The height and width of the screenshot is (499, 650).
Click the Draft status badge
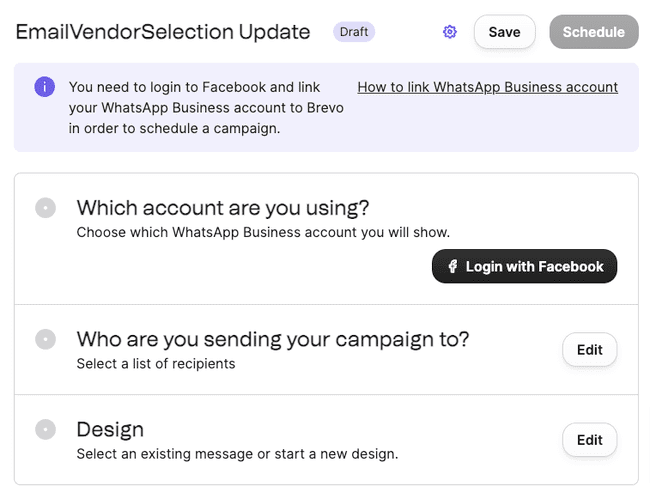click(x=354, y=32)
